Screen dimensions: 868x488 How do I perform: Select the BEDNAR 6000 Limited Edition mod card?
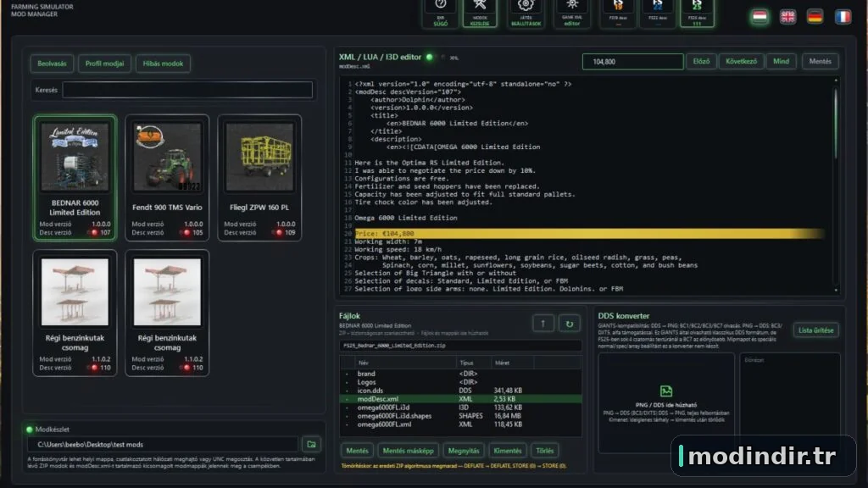point(75,178)
